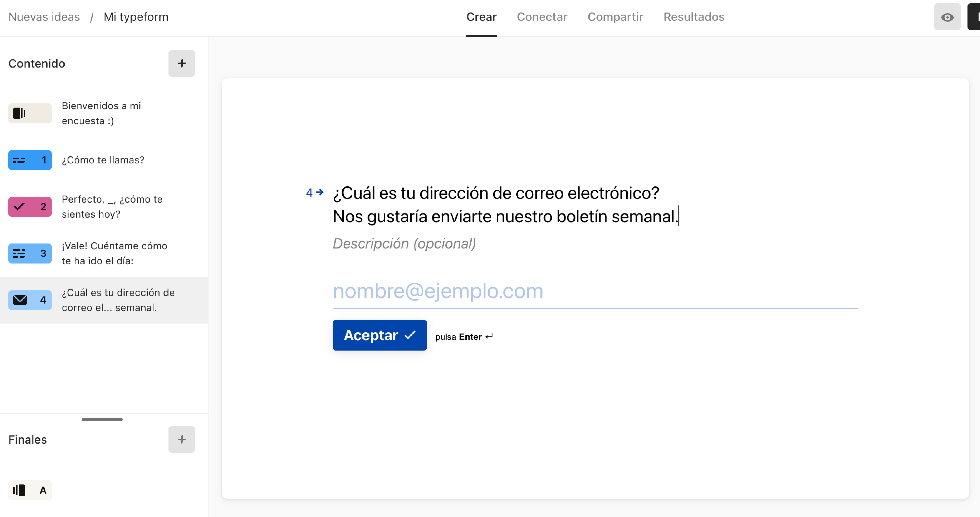Select question 1 short text icon badge
Screen dimensions: 980x517
point(30,160)
